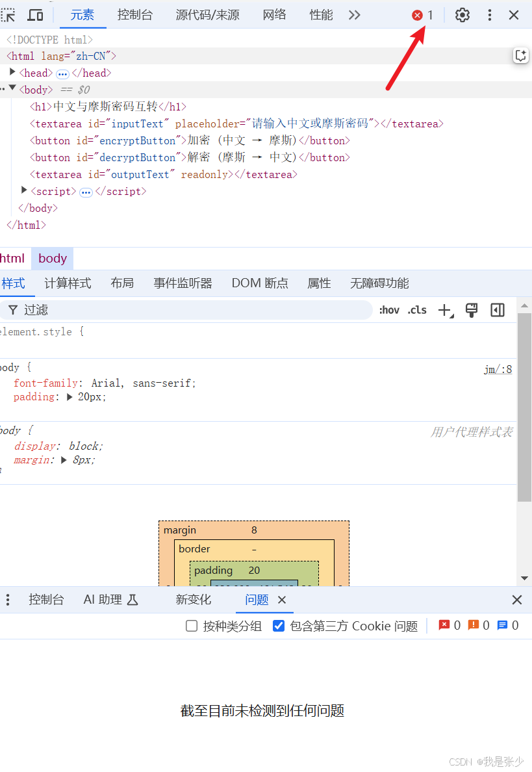Toggle the :hov element state button
Viewport: 532px width, 772px height.
click(389, 310)
